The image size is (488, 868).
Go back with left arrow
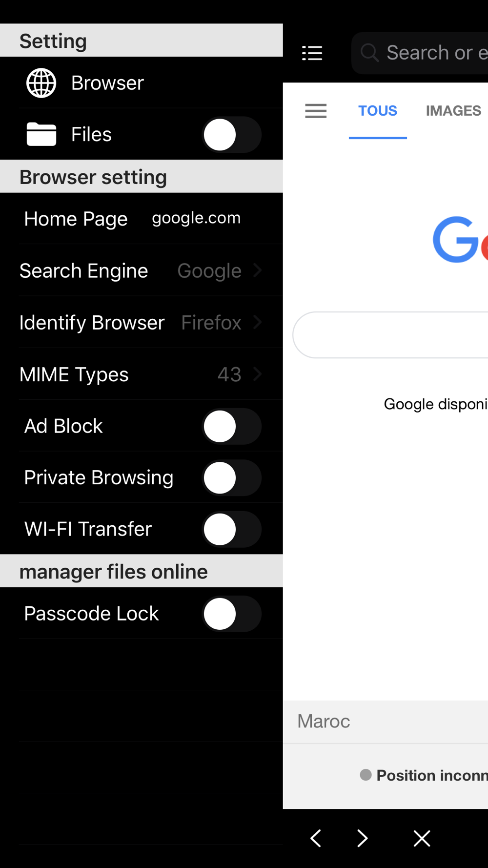tap(316, 838)
